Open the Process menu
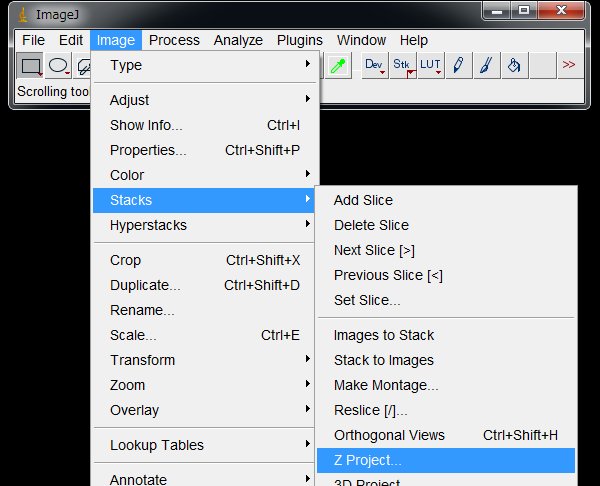600x486 pixels. [174, 40]
